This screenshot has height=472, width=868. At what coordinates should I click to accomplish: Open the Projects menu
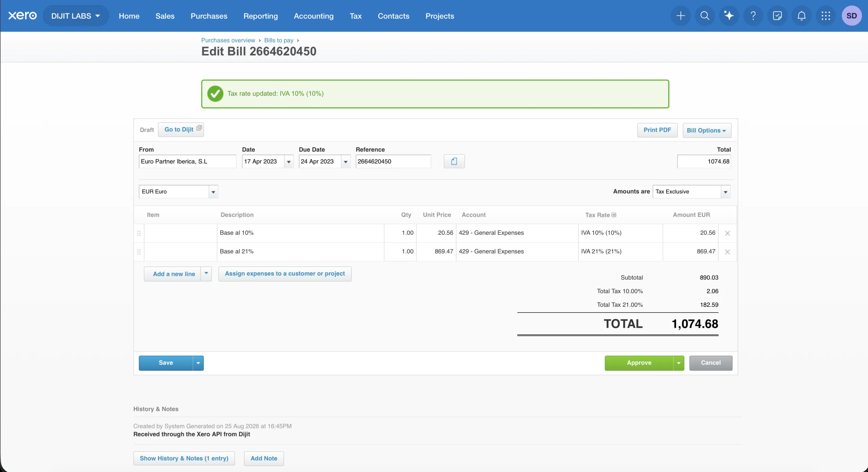(439, 16)
